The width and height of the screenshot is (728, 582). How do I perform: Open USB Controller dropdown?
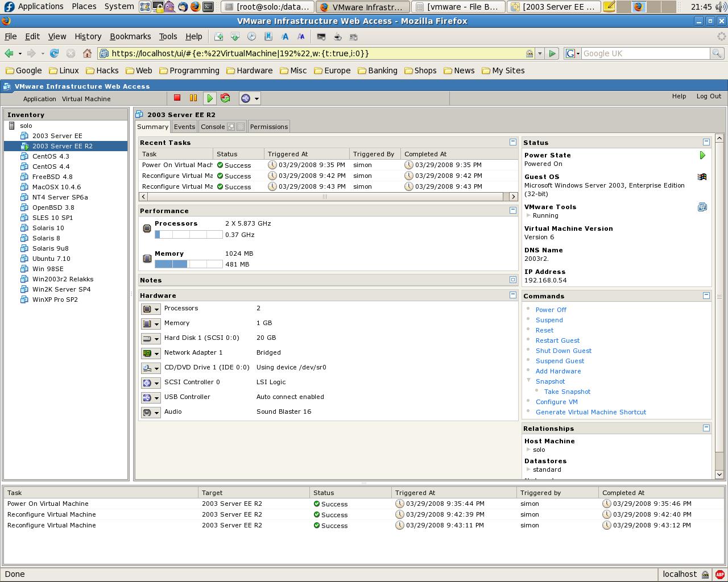pyautogui.click(x=151, y=397)
